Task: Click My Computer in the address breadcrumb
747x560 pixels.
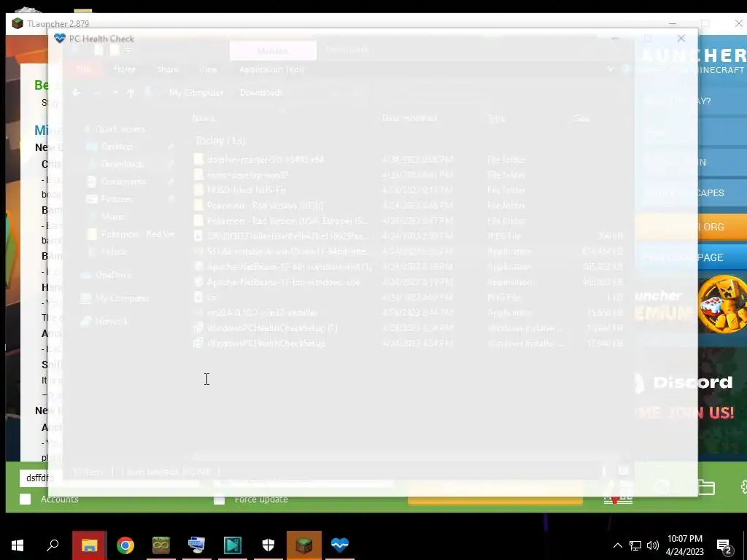Action: coord(196,93)
